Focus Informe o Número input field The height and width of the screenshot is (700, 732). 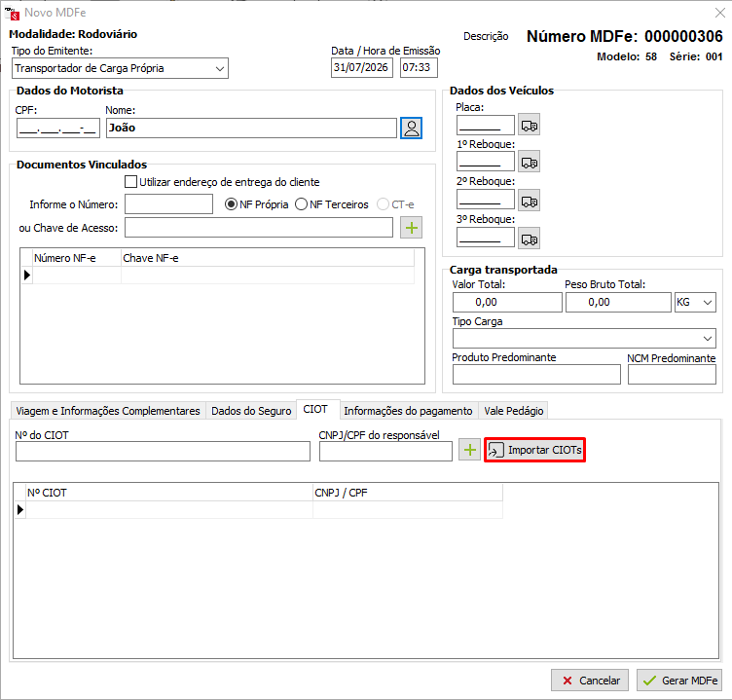pyautogui.click(x=169, y=204)
